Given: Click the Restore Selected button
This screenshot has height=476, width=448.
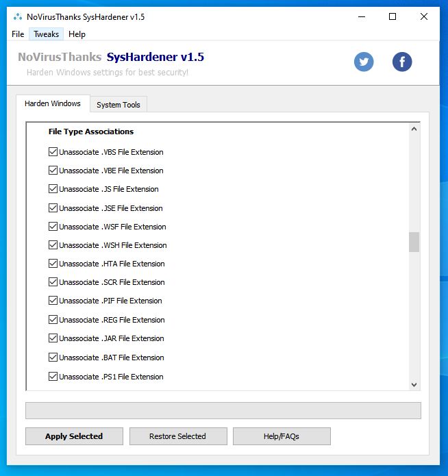Looking at the screenshot, I should [178, 436].
